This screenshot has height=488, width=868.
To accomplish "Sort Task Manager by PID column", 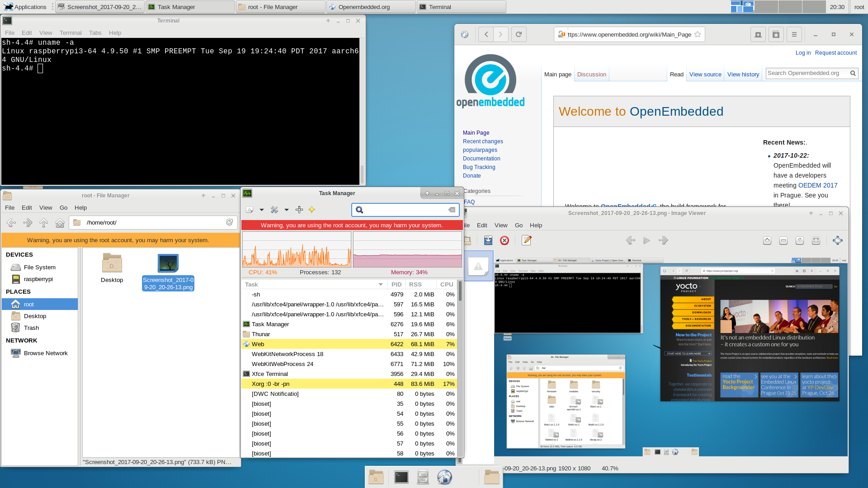I will [x=396, y=285].
